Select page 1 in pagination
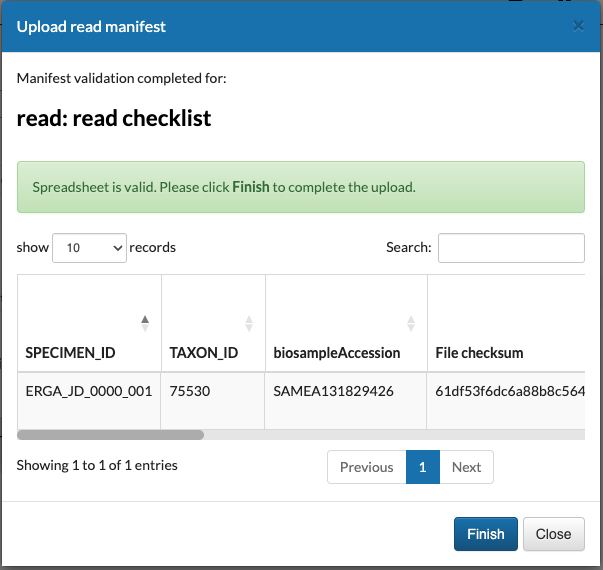 [x=423, y=467]
